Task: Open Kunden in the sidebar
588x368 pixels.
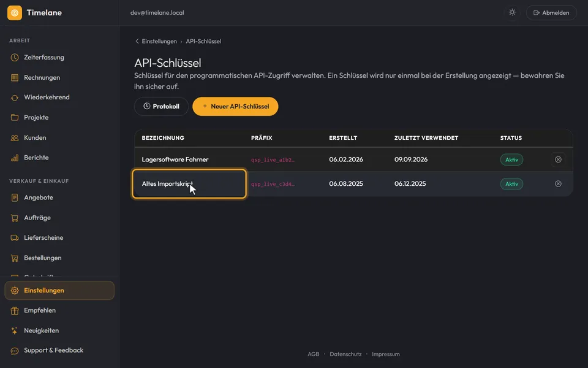Action: [x=59, y=137]
